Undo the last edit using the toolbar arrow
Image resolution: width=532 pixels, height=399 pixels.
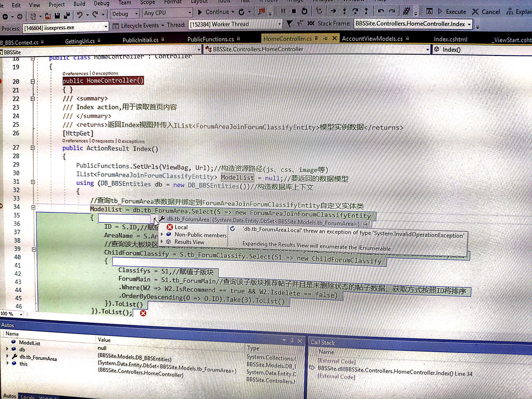point(79,15)
